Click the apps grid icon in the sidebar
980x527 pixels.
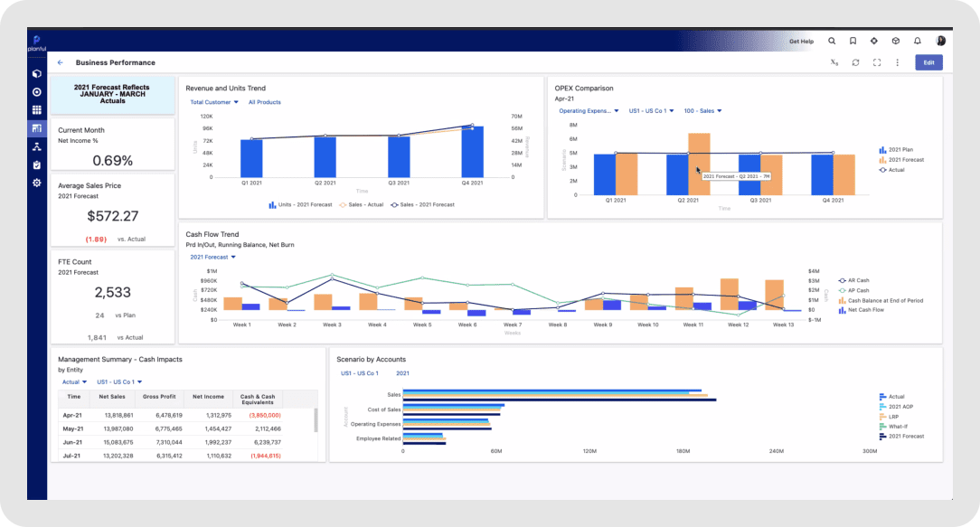pos(37,109)
